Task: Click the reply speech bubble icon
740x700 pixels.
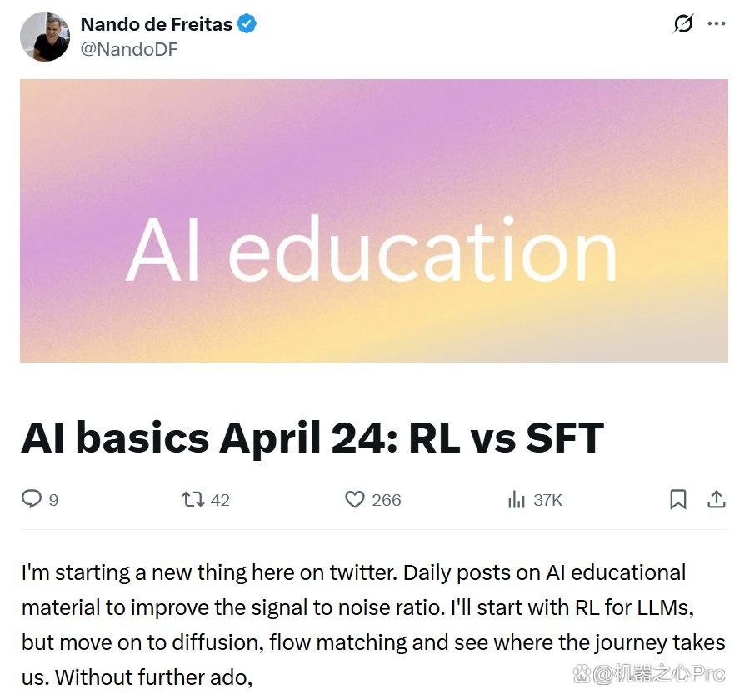Action: pos(32,499)
